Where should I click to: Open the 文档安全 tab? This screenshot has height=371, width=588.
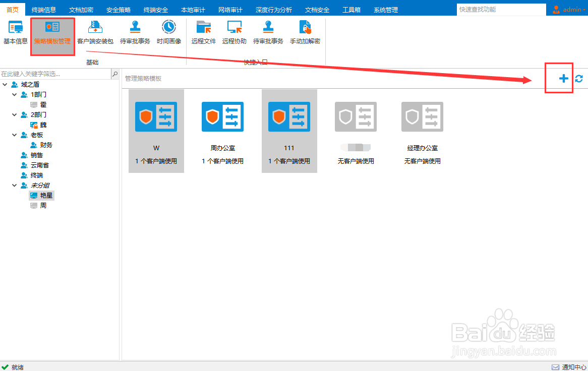click(x=317, y=10)
